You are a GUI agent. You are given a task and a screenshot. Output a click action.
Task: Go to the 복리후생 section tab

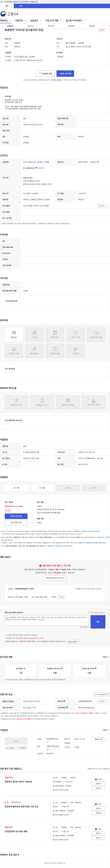click(x=71, y=26)
